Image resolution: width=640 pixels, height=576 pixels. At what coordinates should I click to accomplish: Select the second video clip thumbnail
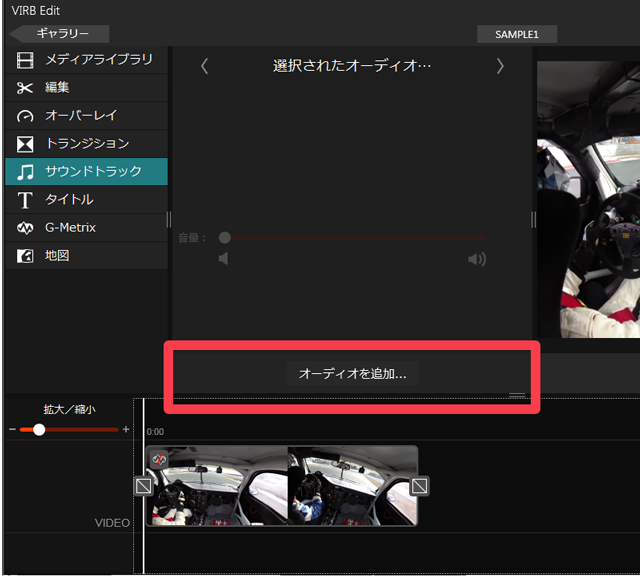(x=353, y=486)
